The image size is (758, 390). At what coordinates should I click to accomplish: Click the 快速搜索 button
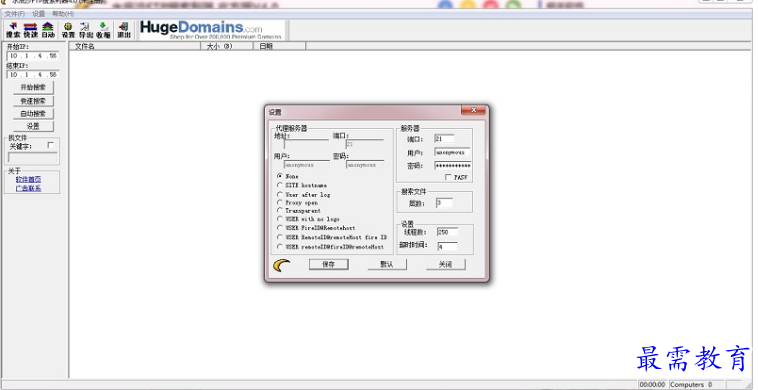click(33, 101)
